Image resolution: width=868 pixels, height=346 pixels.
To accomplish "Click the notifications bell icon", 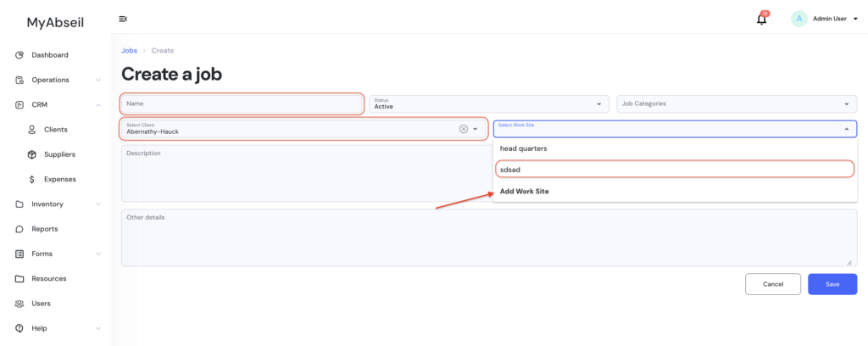I will (x=761, y=20).
